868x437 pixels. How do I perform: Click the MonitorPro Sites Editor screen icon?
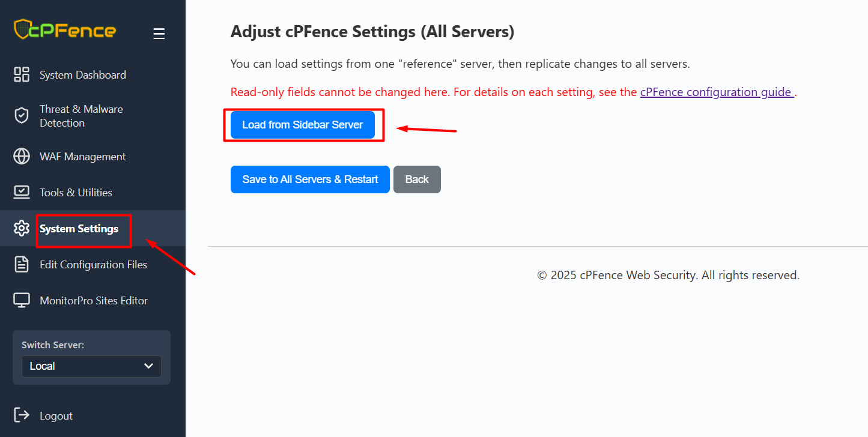tap(22, 301)
